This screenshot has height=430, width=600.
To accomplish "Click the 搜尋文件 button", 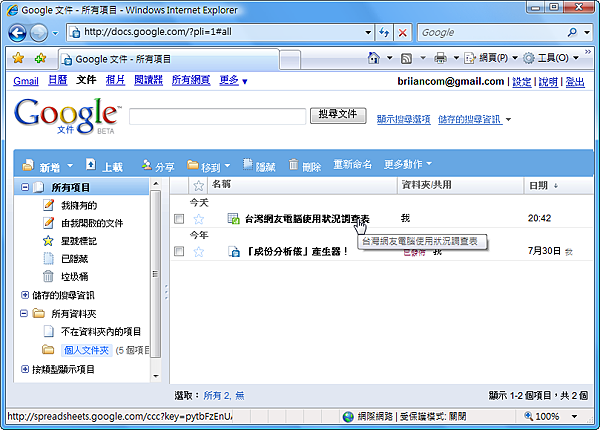I will tap(338, 115).
